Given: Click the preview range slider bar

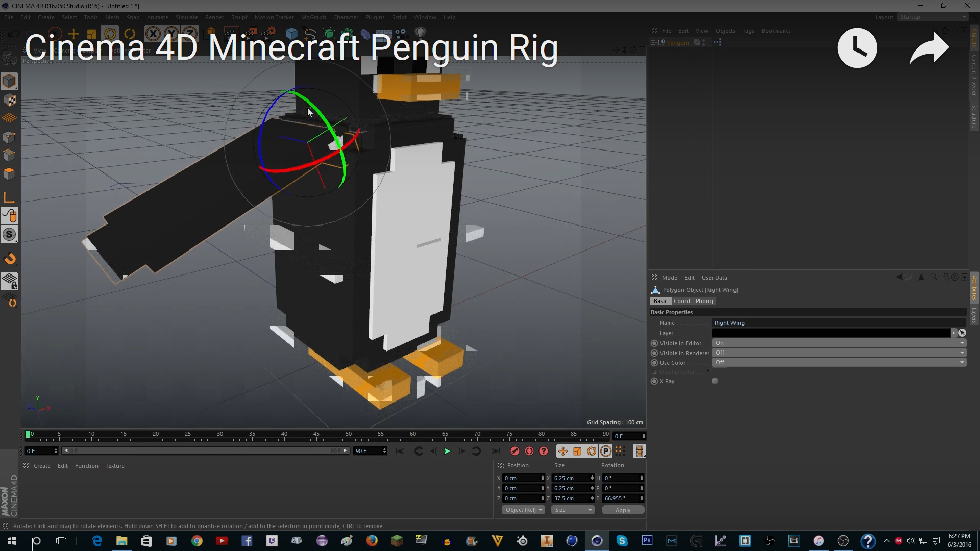Looking at the screenshot, I should click(206, 450).
